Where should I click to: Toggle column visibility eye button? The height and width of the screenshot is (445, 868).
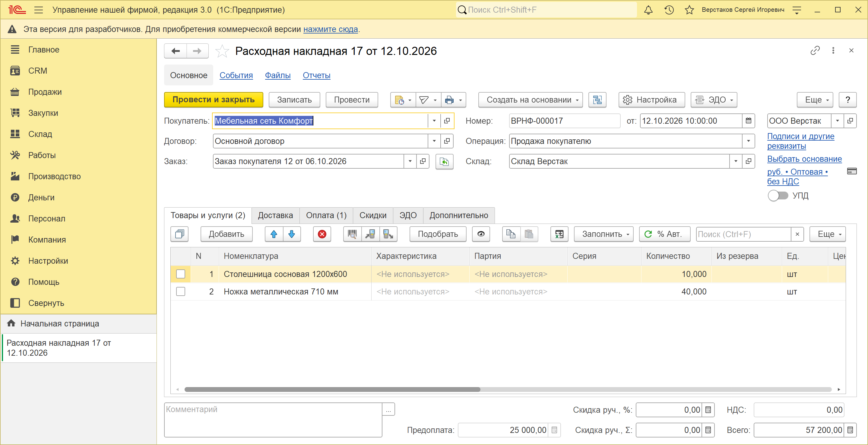481,234
